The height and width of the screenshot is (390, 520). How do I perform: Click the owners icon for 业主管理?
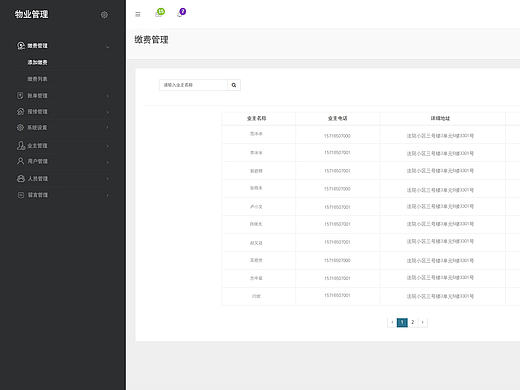pos(21,145)
